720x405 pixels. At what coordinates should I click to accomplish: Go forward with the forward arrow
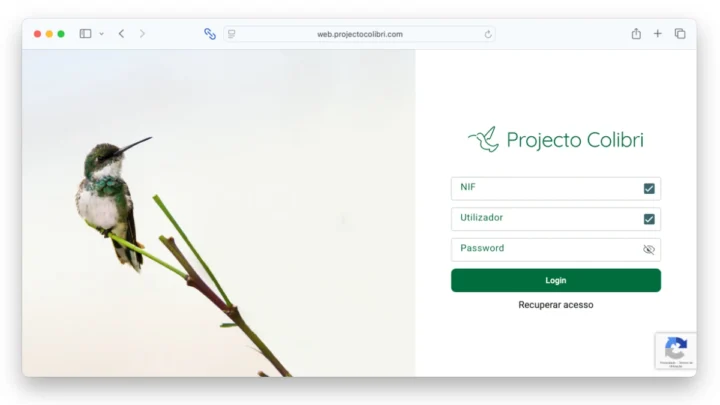(142, 34)
